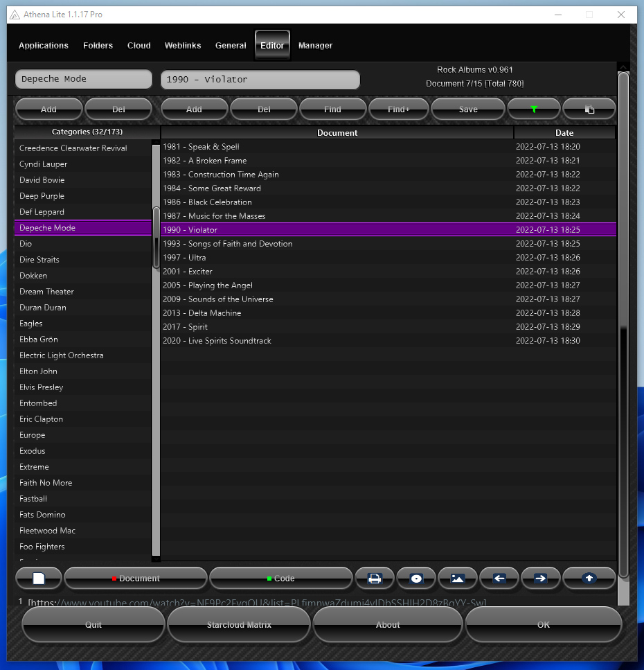Open Starcloud Matrix
Image resolution: width=644 pixels, height=670 pixels.
[x=239, y=624]
